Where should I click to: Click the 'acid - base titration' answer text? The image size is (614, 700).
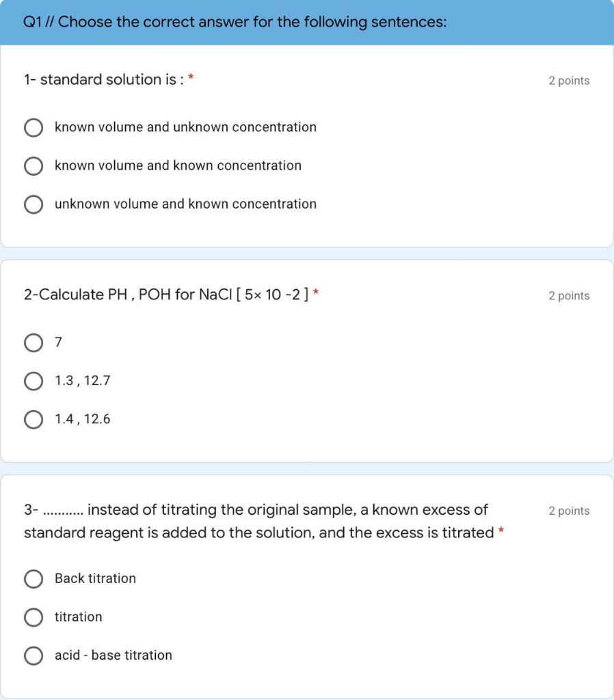pos(113,656)
